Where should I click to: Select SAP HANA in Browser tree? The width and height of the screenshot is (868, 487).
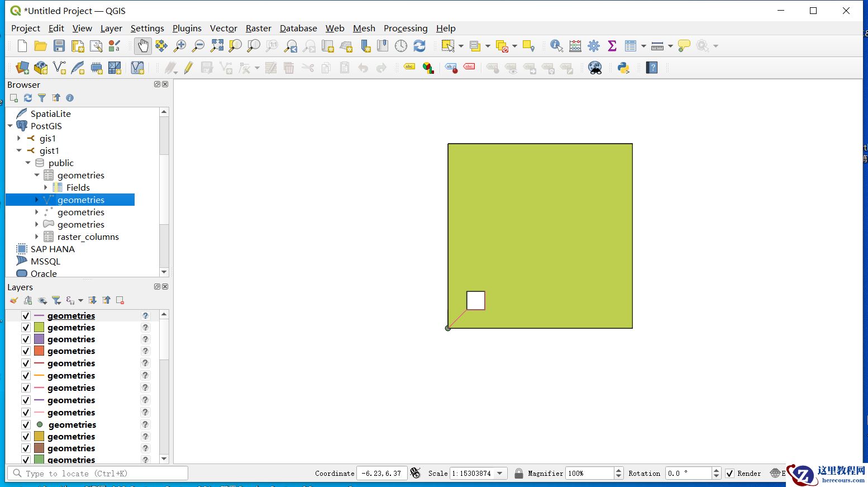(x=53, y=249)
